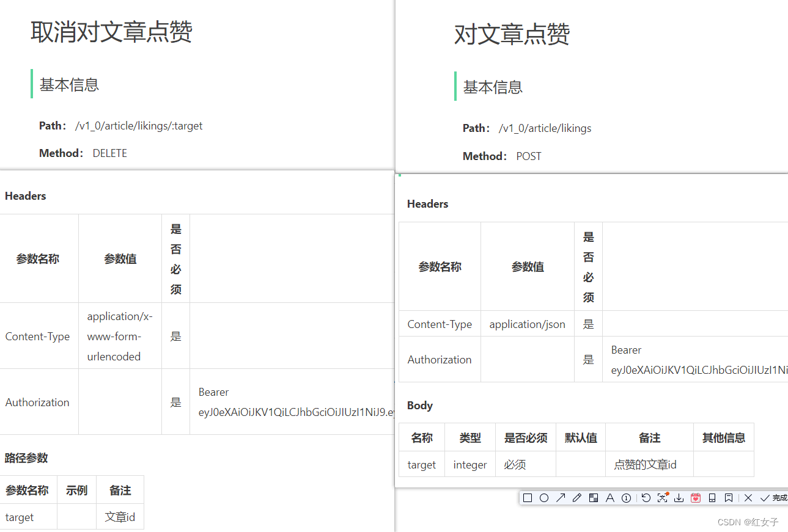
Task: Select the pencil drawing tool
Action: 576,498
